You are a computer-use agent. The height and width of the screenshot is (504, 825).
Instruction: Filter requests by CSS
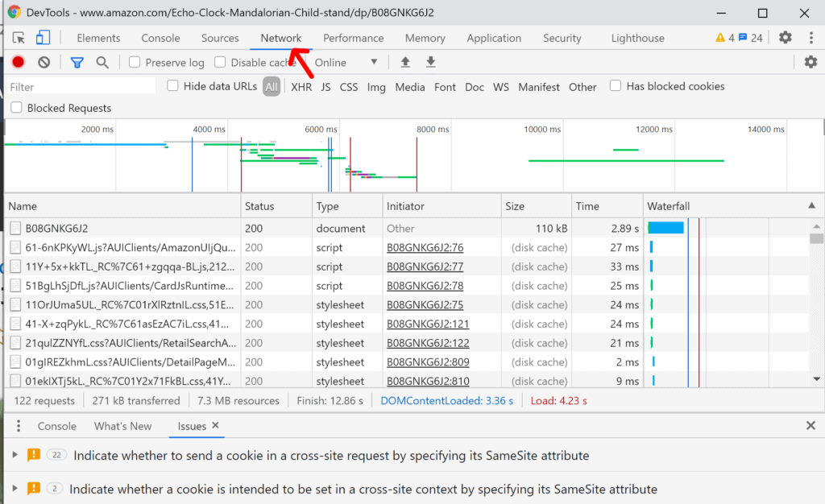(349, 87)
